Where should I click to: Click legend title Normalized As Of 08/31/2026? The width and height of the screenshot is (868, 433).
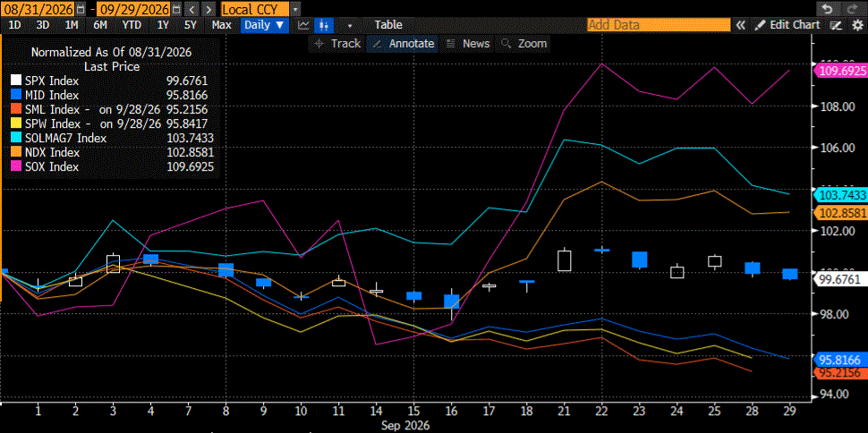[x=111, y=52]
